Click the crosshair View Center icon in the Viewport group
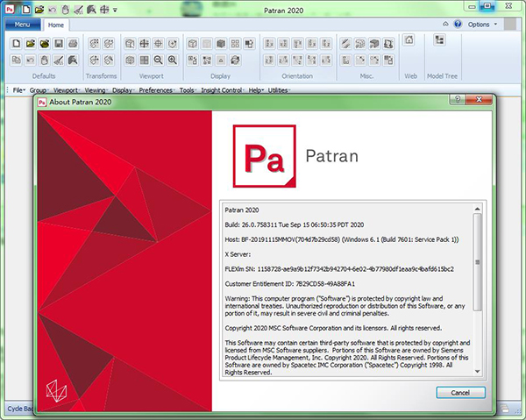This screenshot has height=420, width=526. (x=159, y=44)
